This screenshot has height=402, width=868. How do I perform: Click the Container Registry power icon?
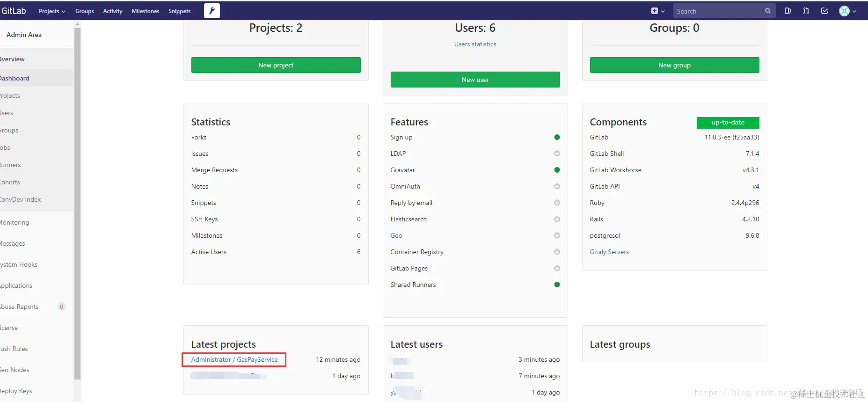click(557, 252)
